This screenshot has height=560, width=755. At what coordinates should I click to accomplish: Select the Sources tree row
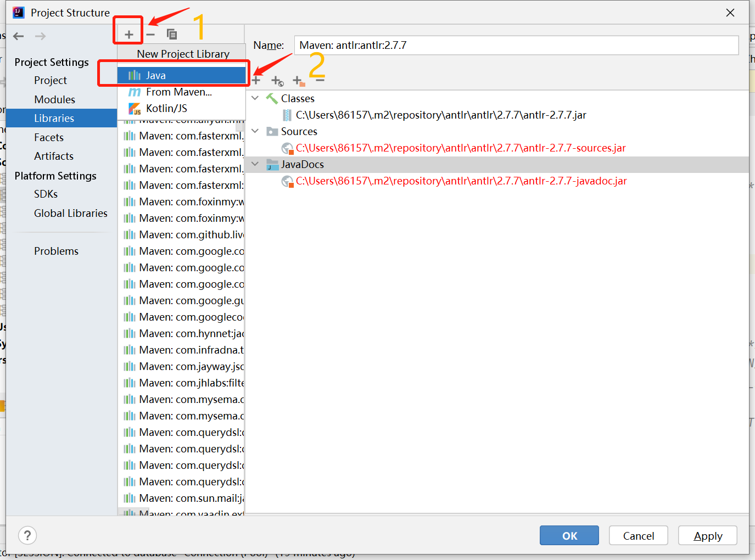point(497,131)
